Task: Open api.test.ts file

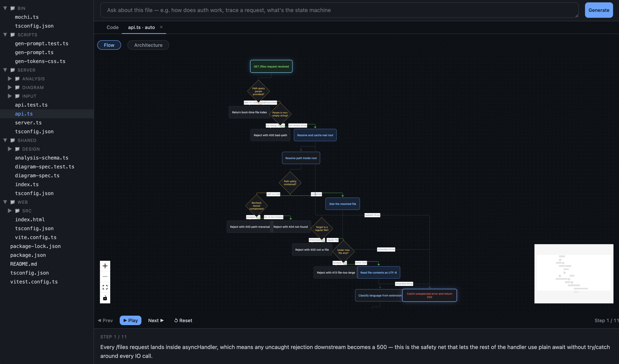Action: click(31, 105)
